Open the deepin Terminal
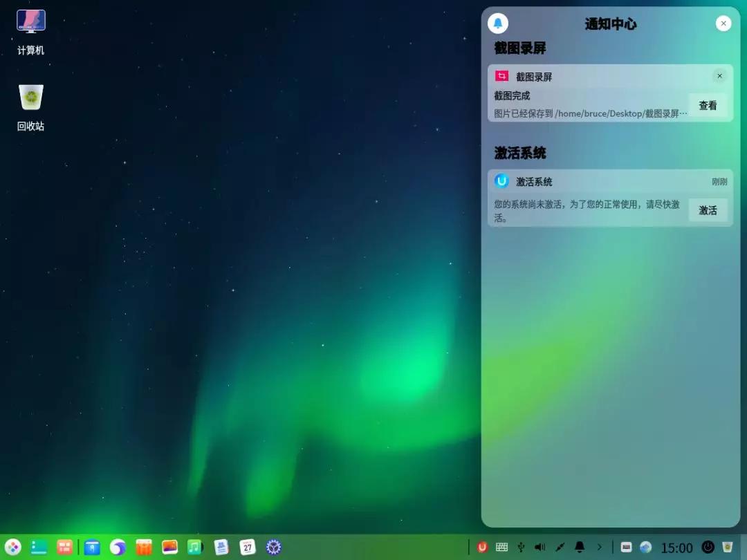The width and height of the screenshot is (747, 560). pyautogui.click(x=39, y=547)
